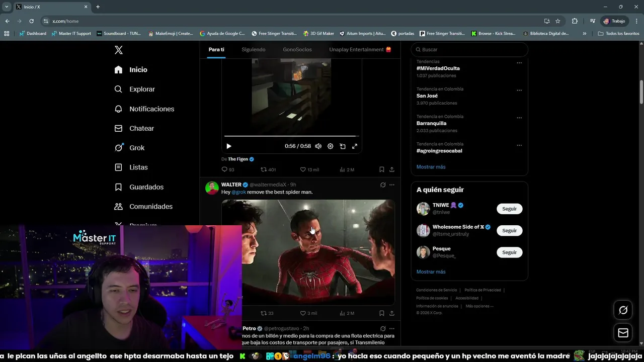Open The Figen profile link
The height and width of the screenshot is (362, 644).
click(x=238, y=159)
